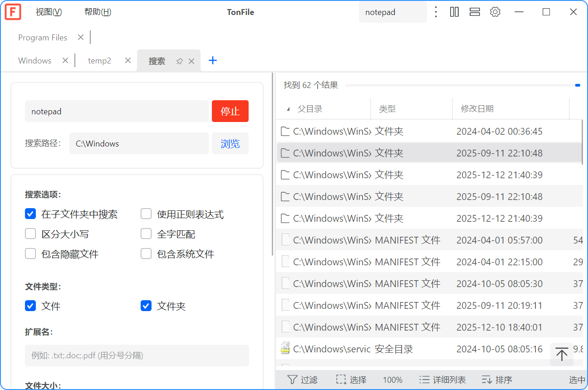Click the scroll-to-top arrow button
Viewport: 588px width, 390px height.
point(562,354)
